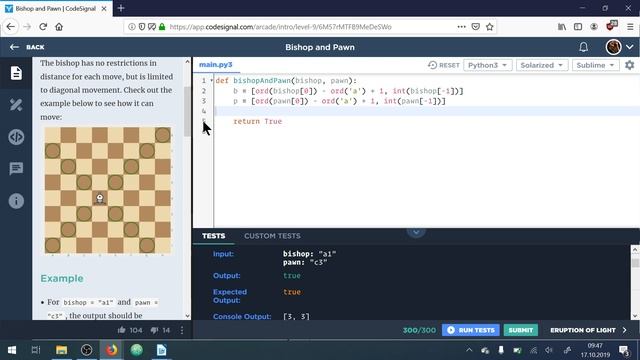Toggle the browser sidebar icon
The image size is (640, 360).
[x=578, y=27]
